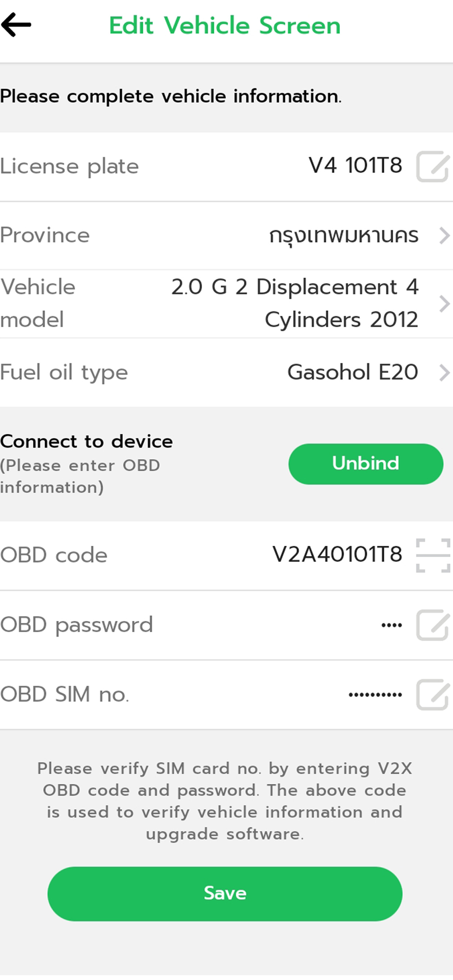Edit license plate pencil icon
Screen dimensions: 453x980
pyautogui.click(x=433, y=167)
